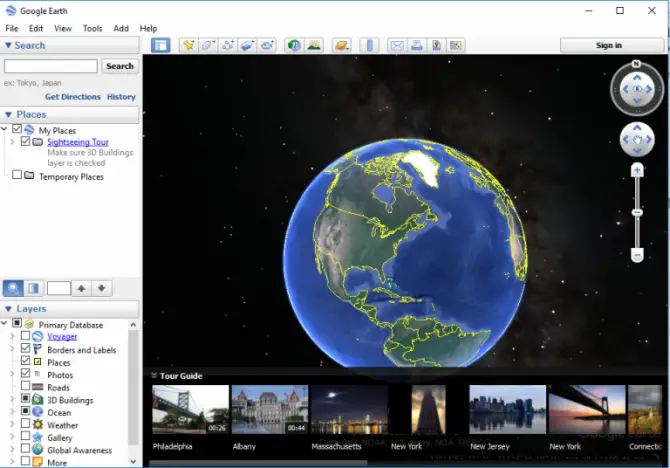Viewport: 670px width, 468px height.
Task: Click the search magnifier button in Places panel
Action: click(x=13, y=288)
